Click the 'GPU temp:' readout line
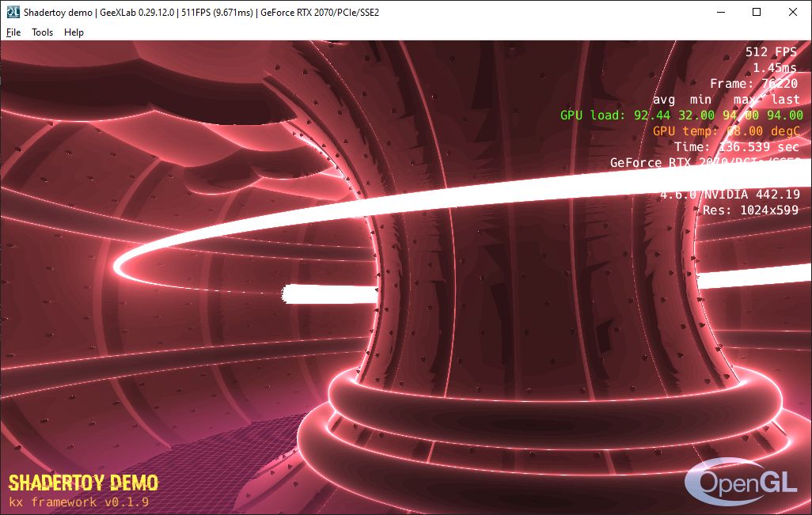The width and height of the screenshot is (812, 515). [x=726, y=131]
